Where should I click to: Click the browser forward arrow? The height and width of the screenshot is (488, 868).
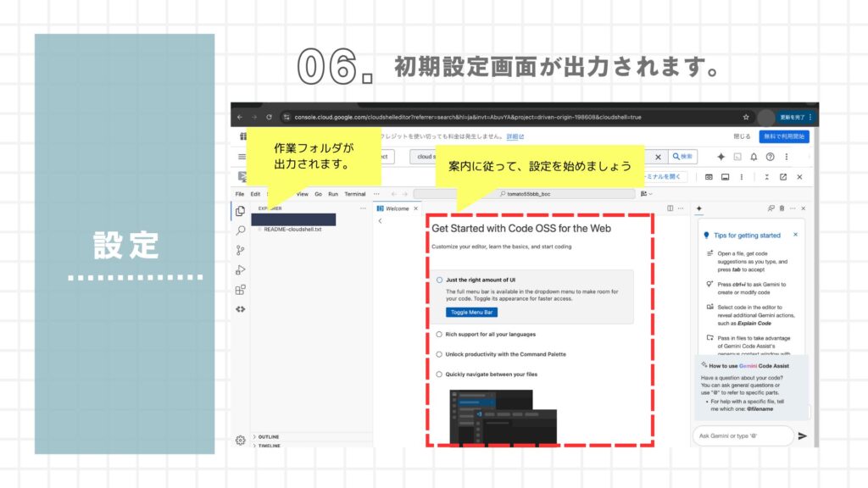[x=254, y=117]
